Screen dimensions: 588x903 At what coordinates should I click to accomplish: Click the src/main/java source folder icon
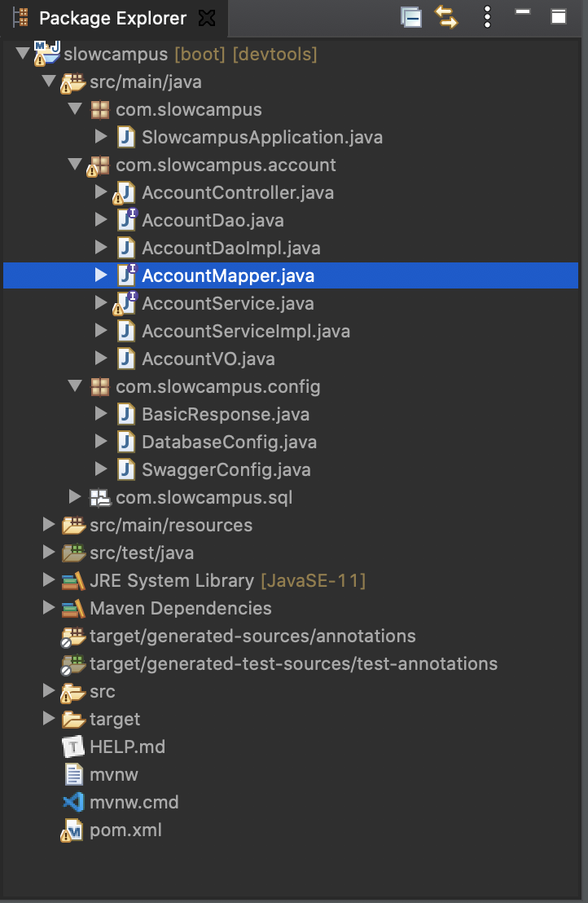[73, 82]
